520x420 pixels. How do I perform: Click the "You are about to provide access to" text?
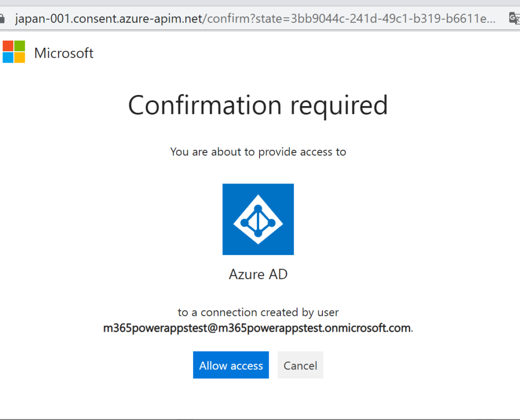258,151
